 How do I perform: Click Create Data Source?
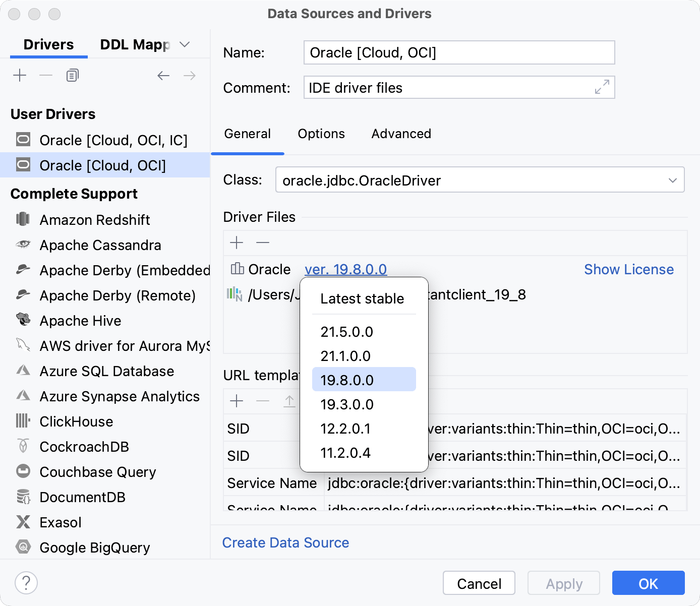285,542
